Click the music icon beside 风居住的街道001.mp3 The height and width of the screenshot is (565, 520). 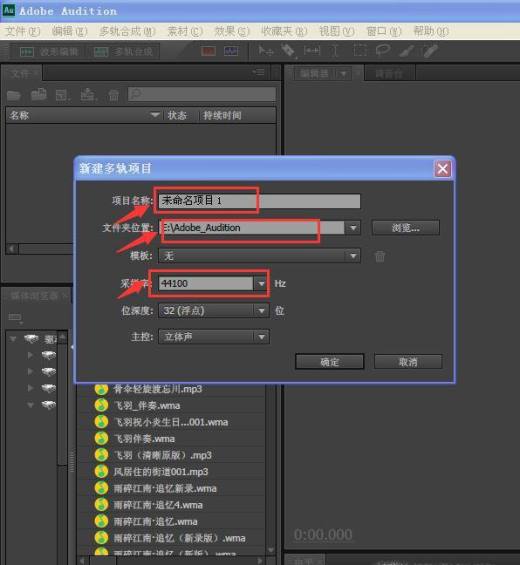point(101,472)
